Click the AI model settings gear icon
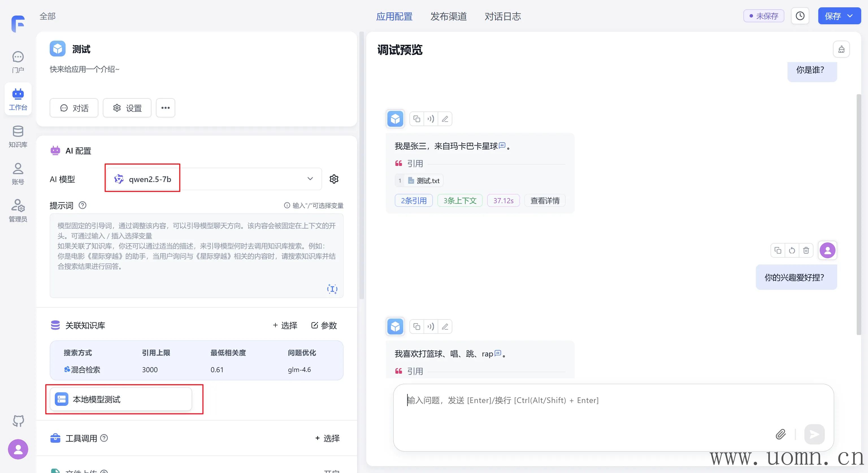The image size is (868, 473). [x=334, y=179]
